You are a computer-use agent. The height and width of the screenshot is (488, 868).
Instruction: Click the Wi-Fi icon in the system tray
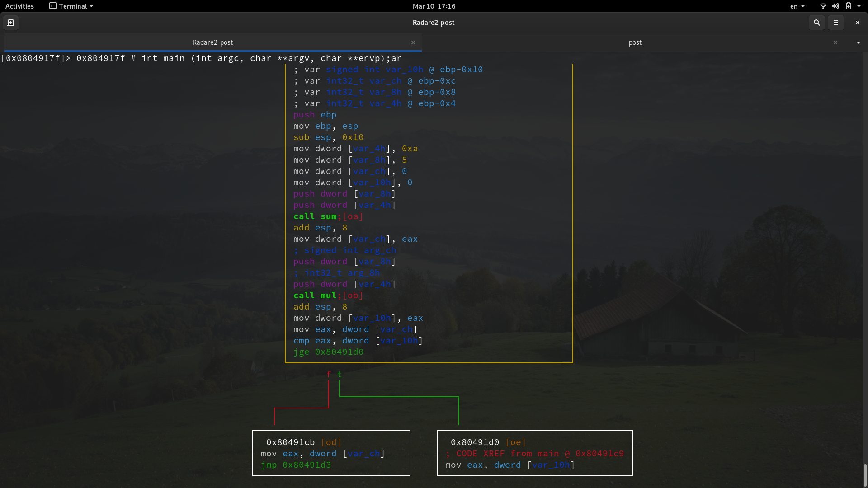(822, 6)
